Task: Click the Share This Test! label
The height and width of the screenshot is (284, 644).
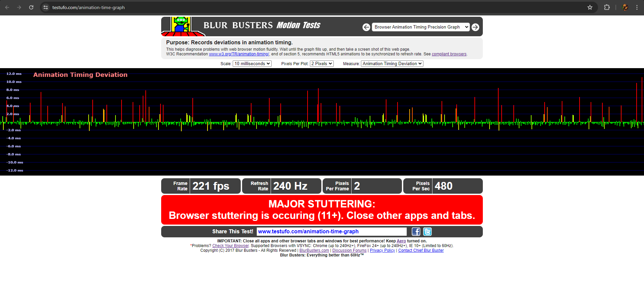Action: [233, 232]
